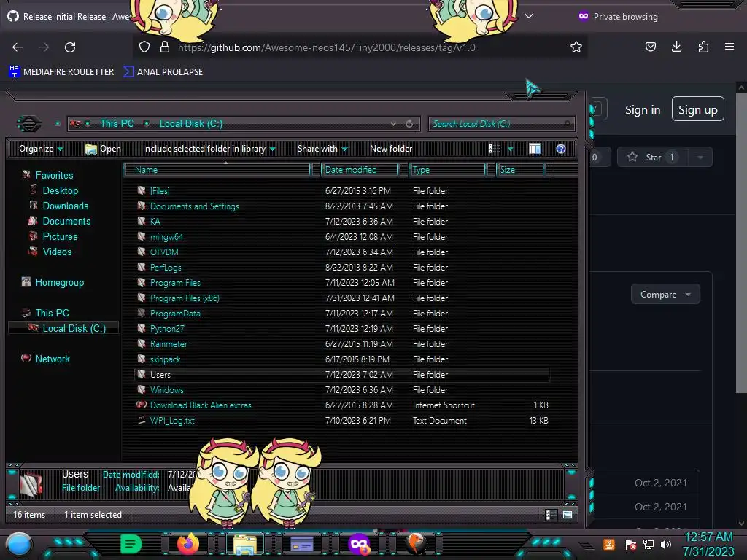Screen dimensions: 747x560
Task: Open Firefox from the taskbar
Action: (188, 543)
